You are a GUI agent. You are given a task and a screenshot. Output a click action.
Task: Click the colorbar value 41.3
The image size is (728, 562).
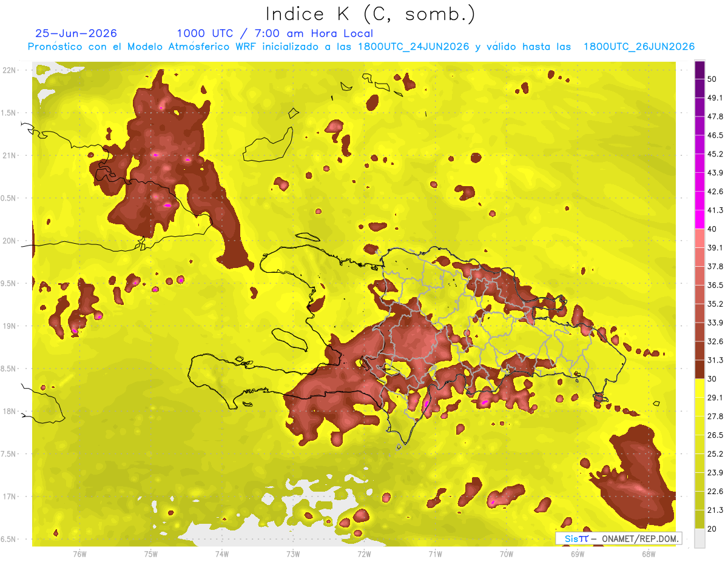click(715, 210)
